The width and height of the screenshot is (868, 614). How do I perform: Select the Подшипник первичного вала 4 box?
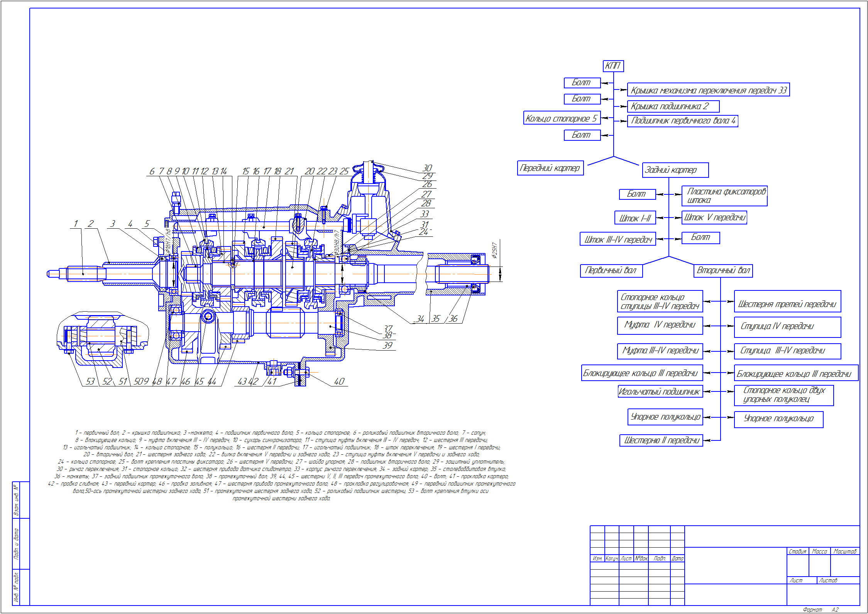click(682, 121)
